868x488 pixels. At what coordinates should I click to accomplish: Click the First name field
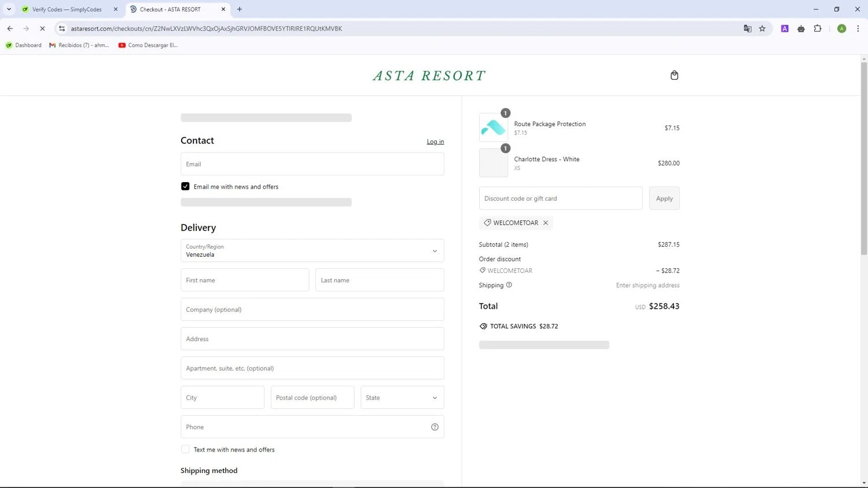245,280
